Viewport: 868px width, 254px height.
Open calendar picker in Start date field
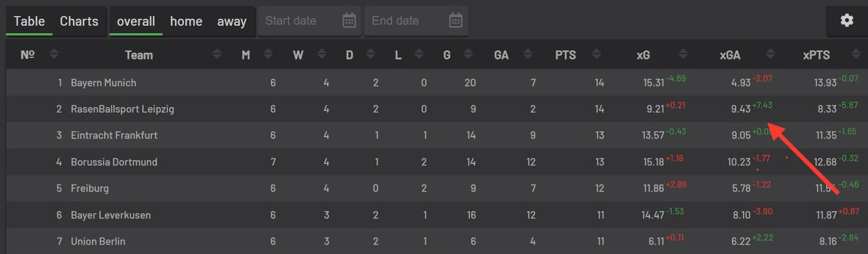tap(349, 20)
